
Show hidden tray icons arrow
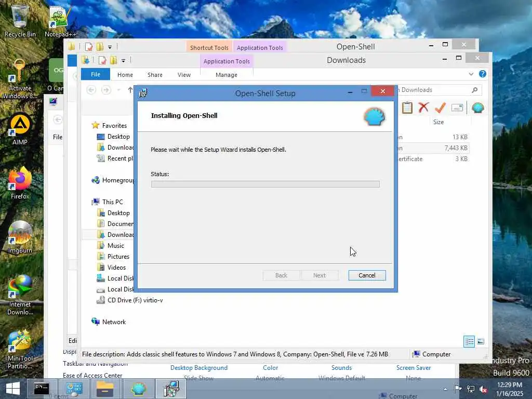(445, 389)
